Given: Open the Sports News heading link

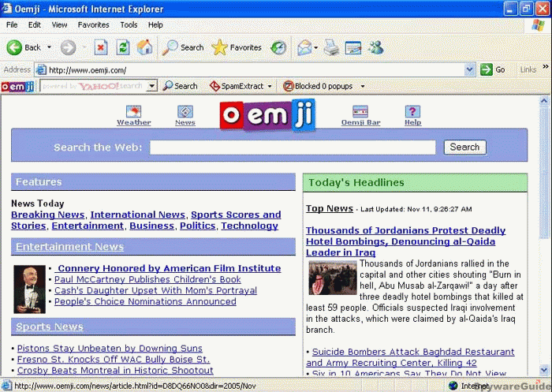Looking at the screenshot, I should click(x=50, y=327).
